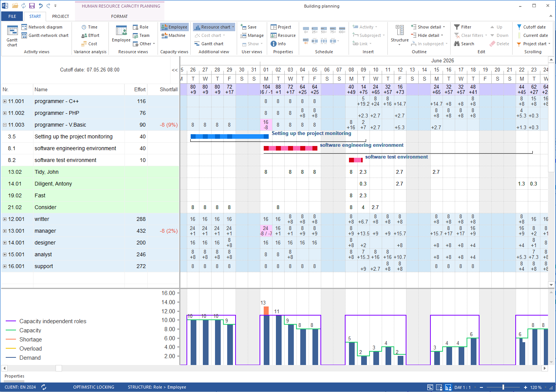Click the Filter icon button
The height and width of the screenshot is (392, 556).
click(x=462, y=27)
